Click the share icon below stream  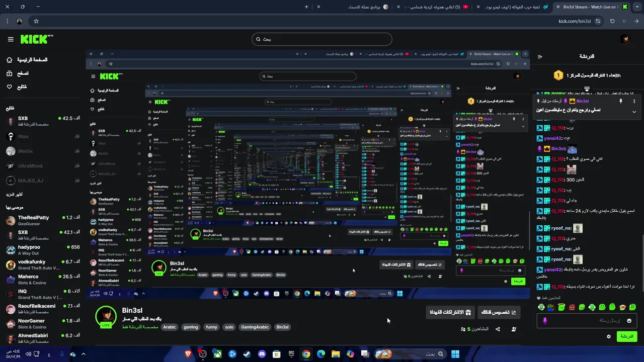coord(498,329)
